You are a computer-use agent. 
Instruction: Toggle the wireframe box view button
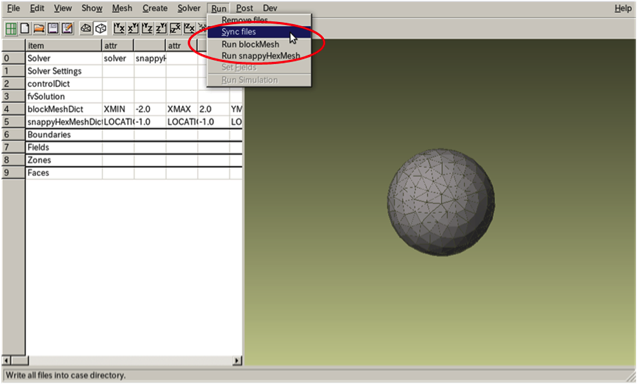[x=100, y=28]
